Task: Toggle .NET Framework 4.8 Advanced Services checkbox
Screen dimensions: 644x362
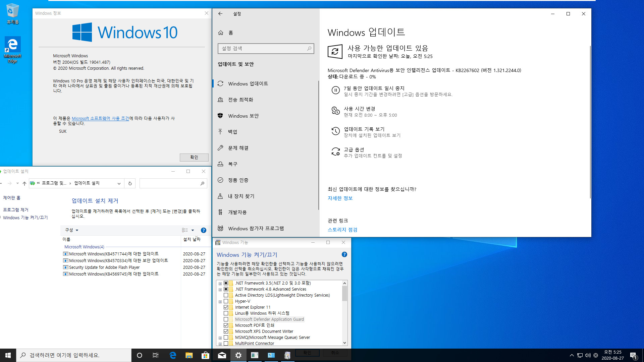Action: pos(226,289)
